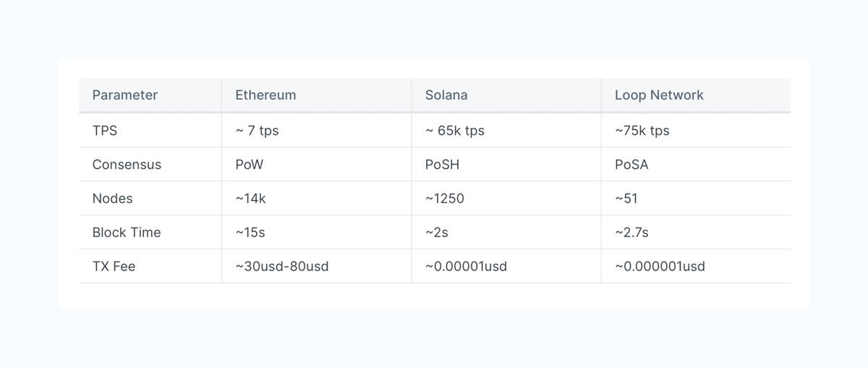Select the Loop Network column header
Viewport: 868px width, 368px height.
[x=659, y=95]
